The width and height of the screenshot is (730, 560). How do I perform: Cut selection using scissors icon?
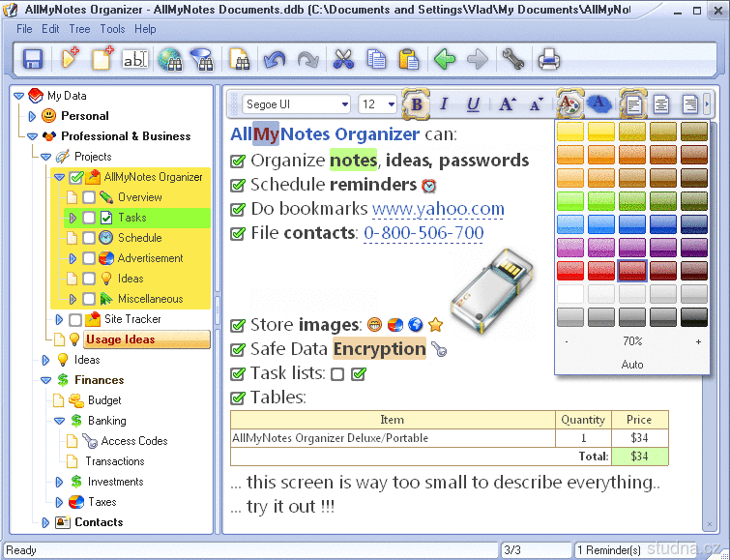(x=343, y=60)
